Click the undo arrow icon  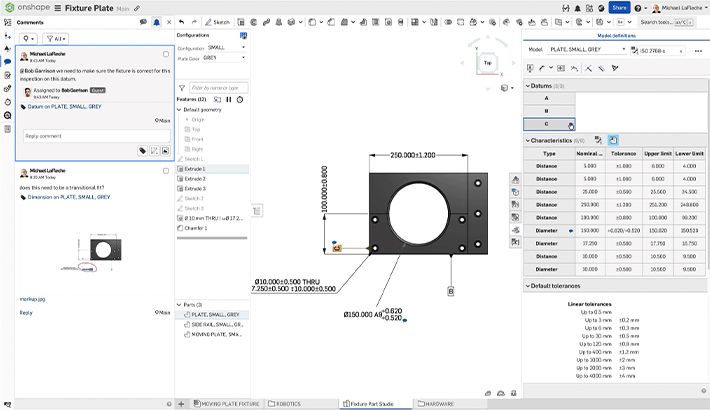(x=182, y=21)
